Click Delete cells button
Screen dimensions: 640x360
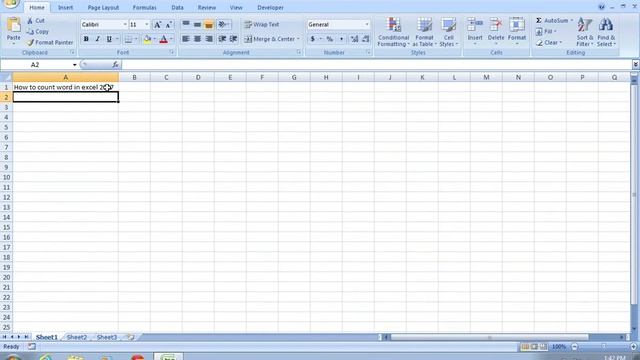coord(496,31)
